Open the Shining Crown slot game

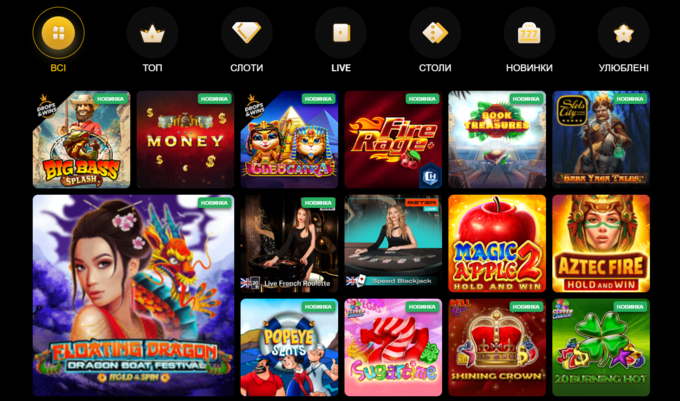pos(497,347)
